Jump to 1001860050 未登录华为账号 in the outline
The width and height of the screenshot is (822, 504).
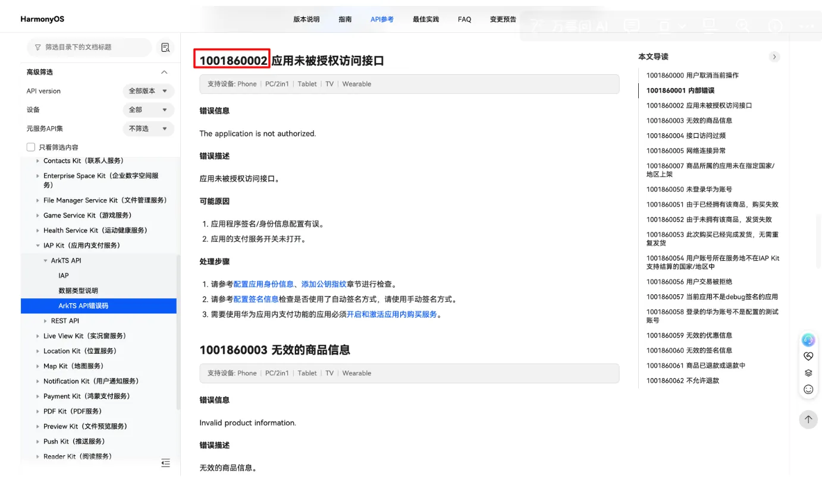(689, 190)
